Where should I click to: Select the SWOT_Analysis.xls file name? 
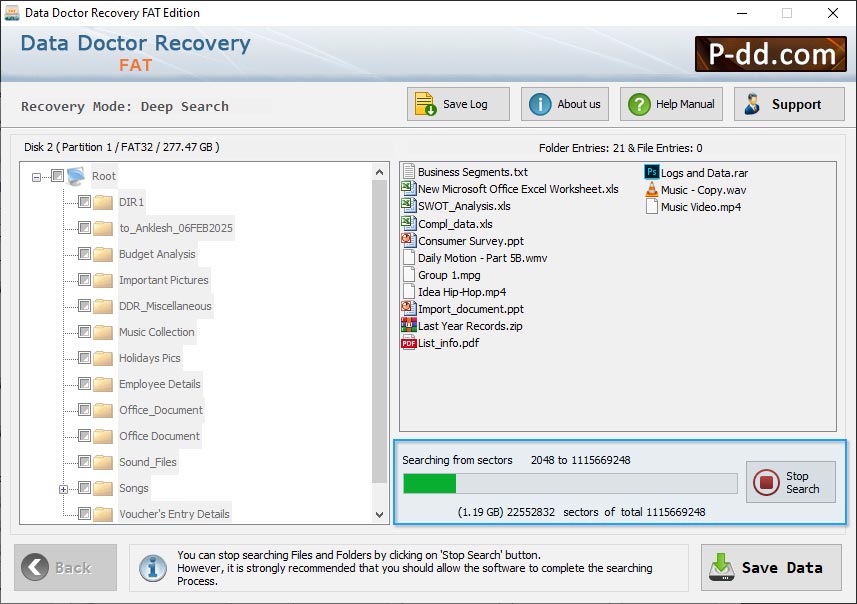[x=464, y=206]
